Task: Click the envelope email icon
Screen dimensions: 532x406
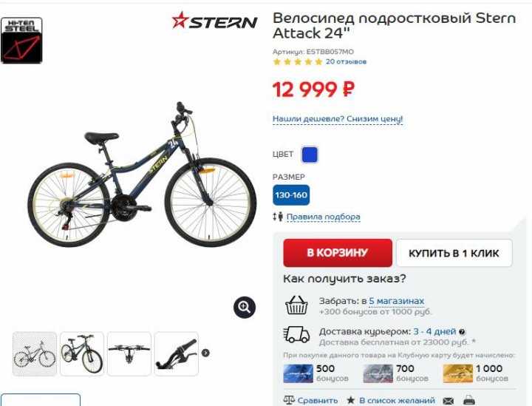Action: point(449,401)
